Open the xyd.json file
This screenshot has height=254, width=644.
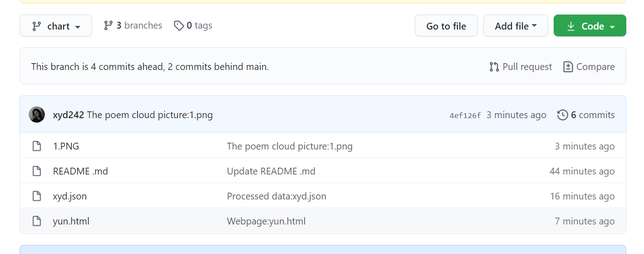point(70,196)
